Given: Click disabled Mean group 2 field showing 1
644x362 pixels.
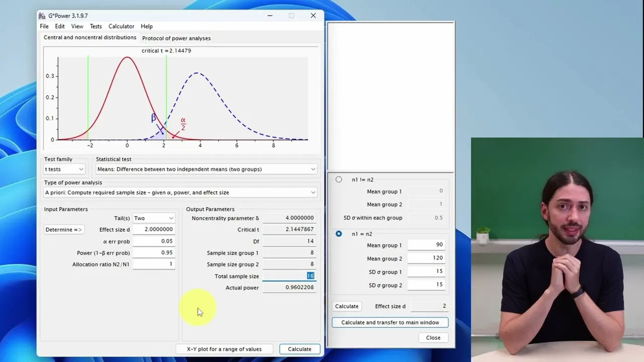Looking at the screenshot, I should 426,204.
